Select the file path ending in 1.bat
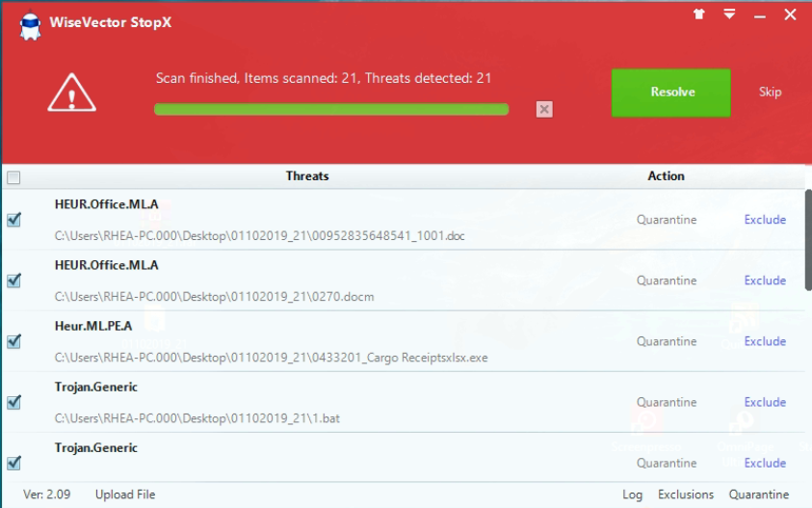Screen dimensions: 812x508 tap(197, 419)
